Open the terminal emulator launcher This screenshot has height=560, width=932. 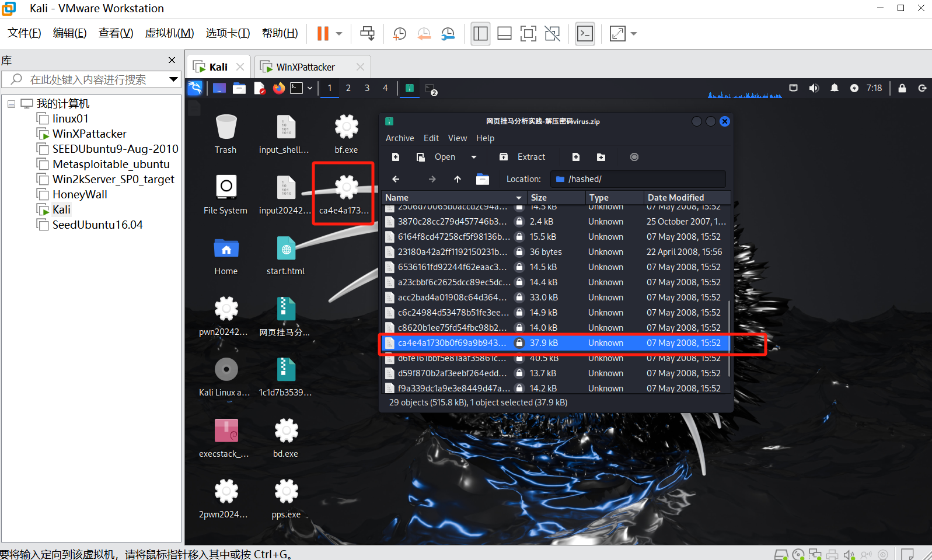tap(297, 88)
